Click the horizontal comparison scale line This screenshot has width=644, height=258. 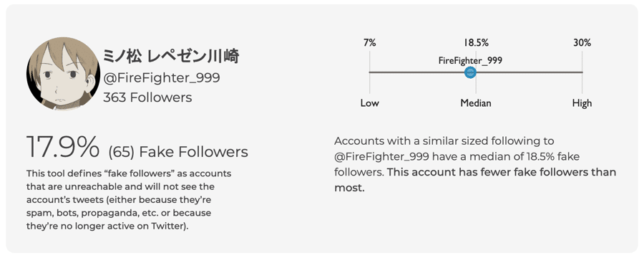coord(476,72)
